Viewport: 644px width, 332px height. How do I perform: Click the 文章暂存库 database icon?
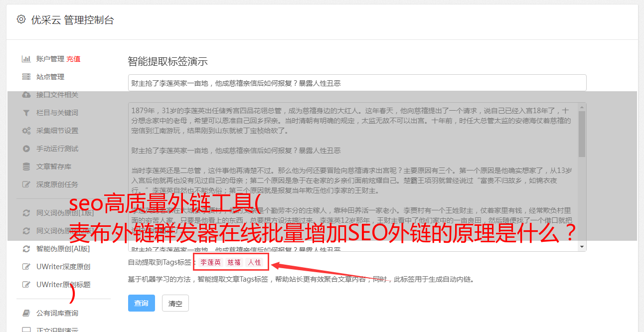click(x=26, y=166)
